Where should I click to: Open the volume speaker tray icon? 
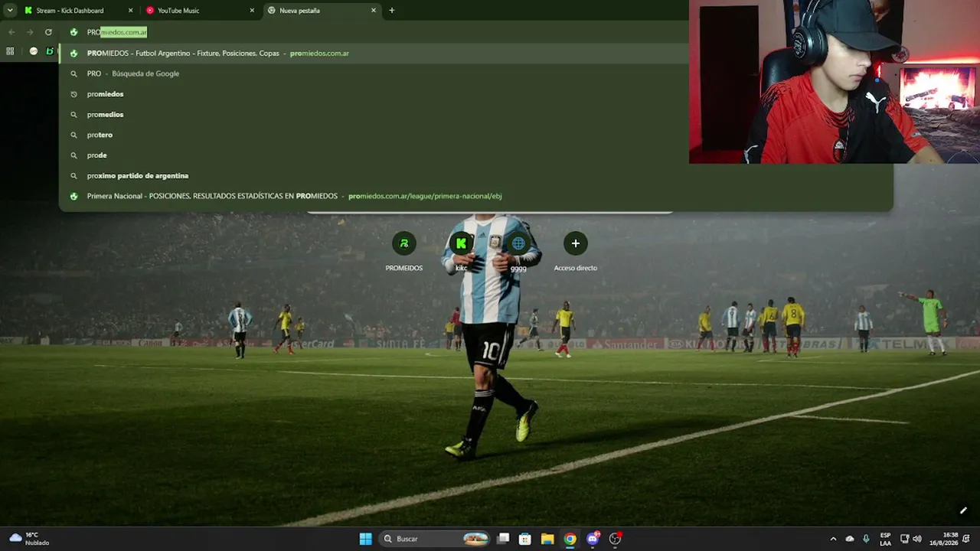point(917,539)
